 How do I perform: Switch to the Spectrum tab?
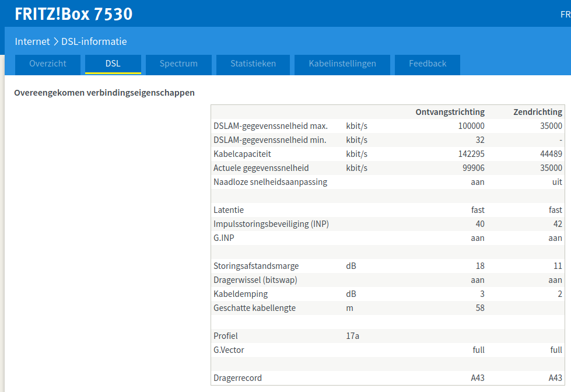(178, 64)
